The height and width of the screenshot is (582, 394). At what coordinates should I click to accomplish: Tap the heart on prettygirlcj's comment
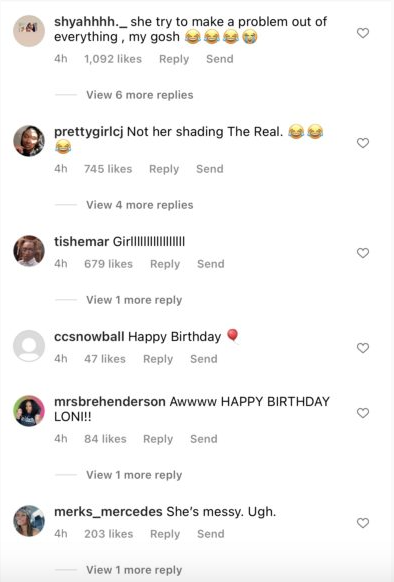pos(363,143)
